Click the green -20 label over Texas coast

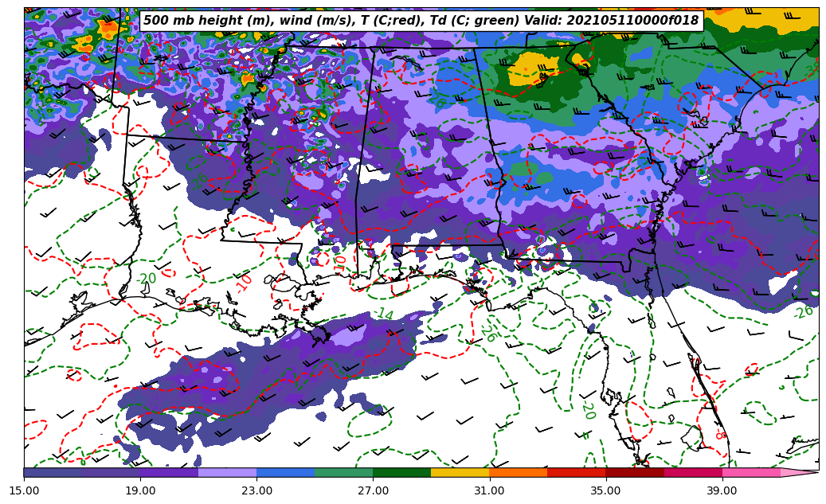coord(146,279)
